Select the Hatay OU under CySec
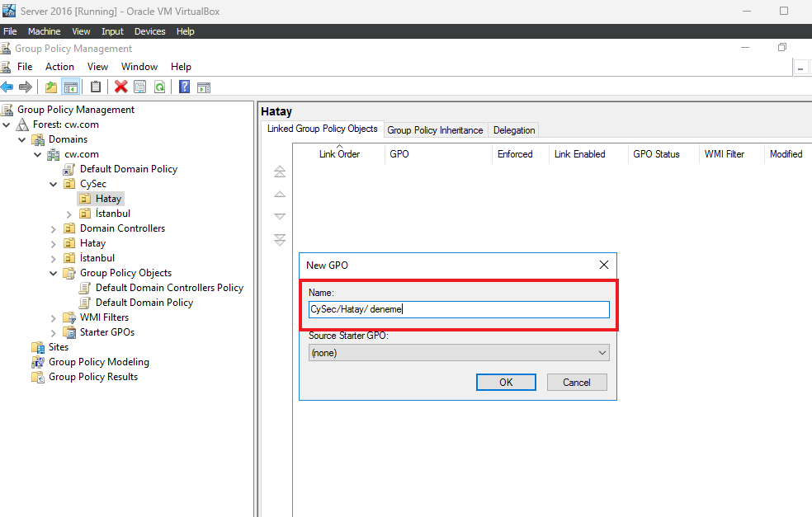The image size is (812, 517). click(108, 199)
